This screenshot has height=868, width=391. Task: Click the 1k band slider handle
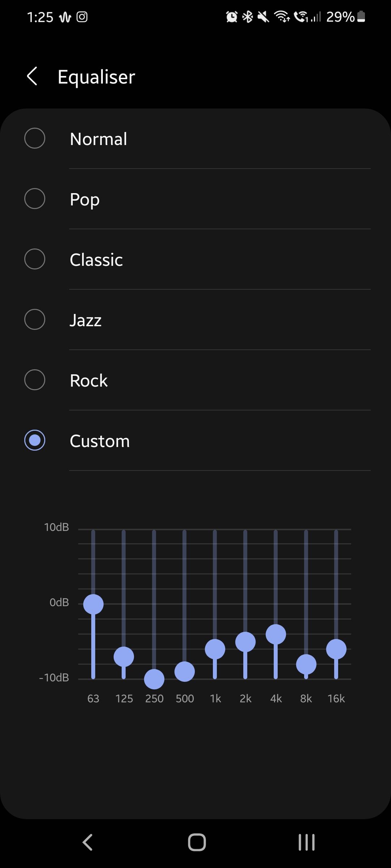(215, 649)
